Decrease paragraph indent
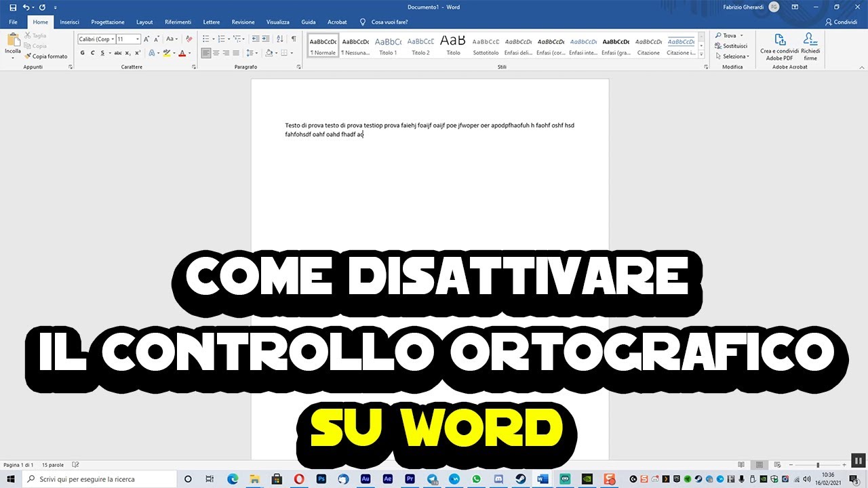 tap(257, 39)
